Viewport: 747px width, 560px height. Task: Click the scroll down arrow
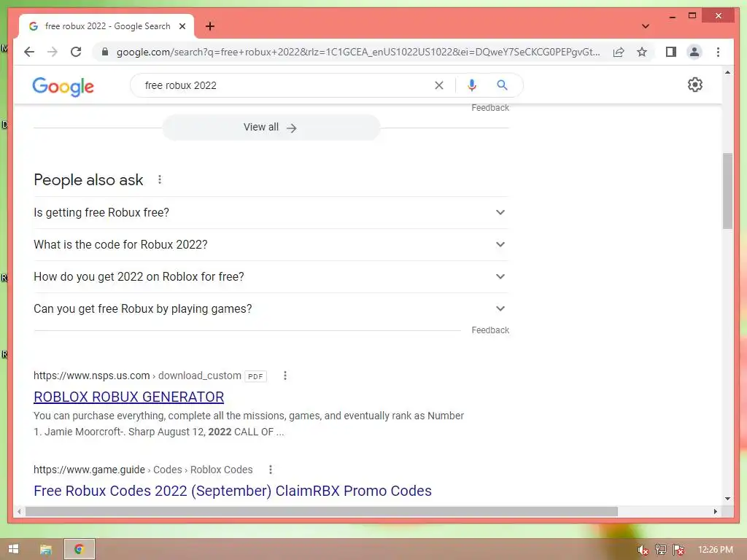click(727, 499)
